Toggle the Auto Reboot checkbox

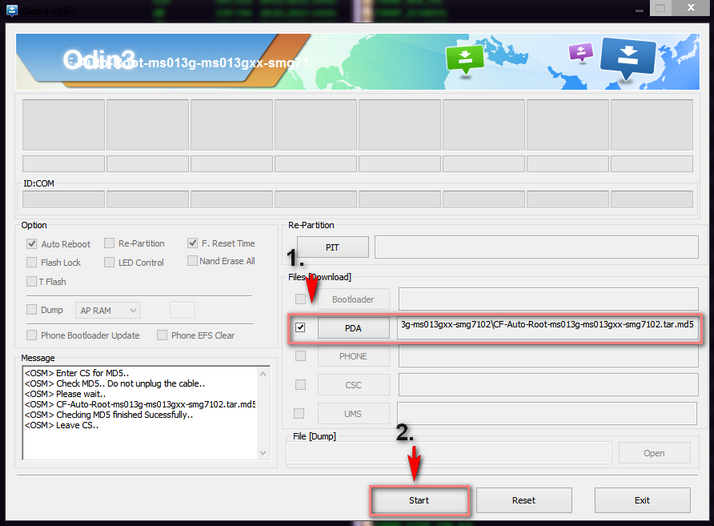(x=33, y=244)
